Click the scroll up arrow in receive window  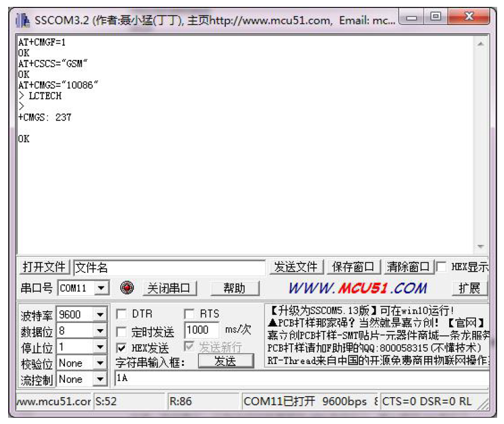(480, 44)
